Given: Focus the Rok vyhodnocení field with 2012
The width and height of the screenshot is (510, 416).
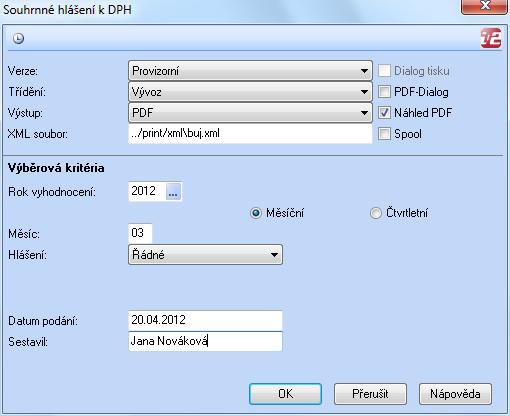Looking at the screenshot, I should pos(147,191).
